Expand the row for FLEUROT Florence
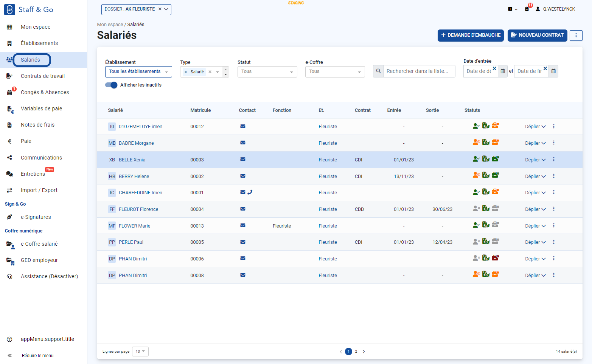 pos(535,209)
